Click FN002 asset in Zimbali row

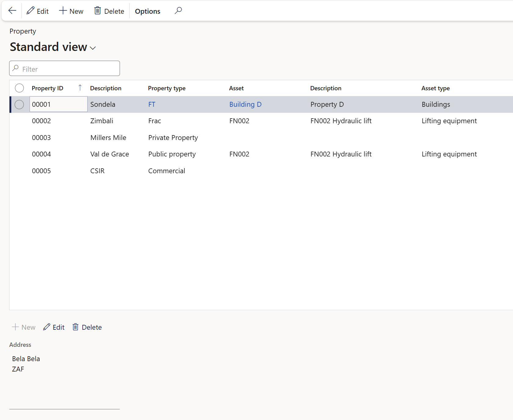click(x=239, y=121)
